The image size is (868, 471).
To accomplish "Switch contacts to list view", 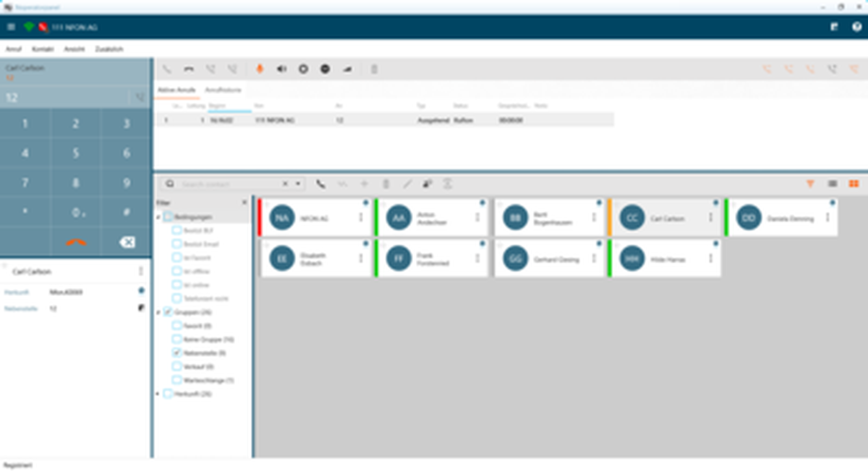I will (x=832, y=184).
